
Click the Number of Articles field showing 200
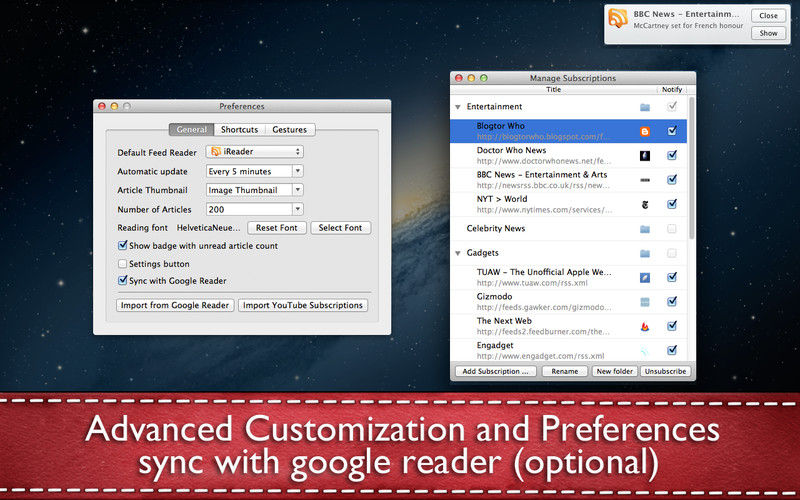click(x=249, y=209)
